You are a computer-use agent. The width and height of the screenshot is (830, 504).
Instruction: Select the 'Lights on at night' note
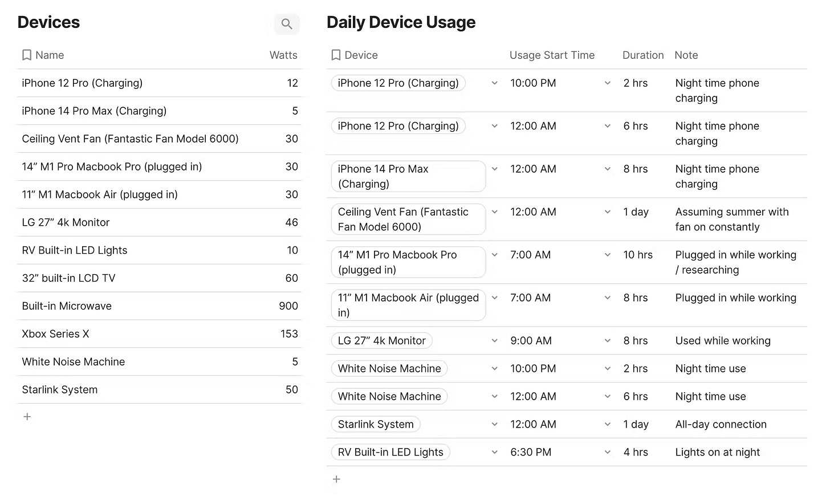(x=717, y=452)
